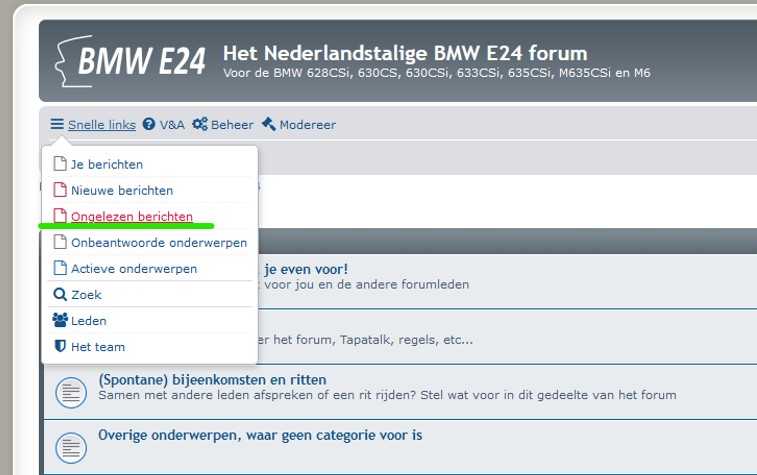Click the question mark icon beside V&A

click(149, 124)
